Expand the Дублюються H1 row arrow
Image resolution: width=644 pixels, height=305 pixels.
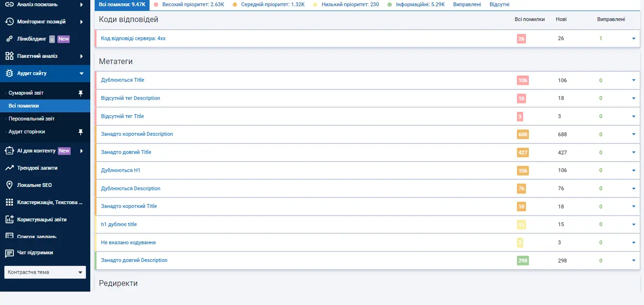tap(633, 170)
